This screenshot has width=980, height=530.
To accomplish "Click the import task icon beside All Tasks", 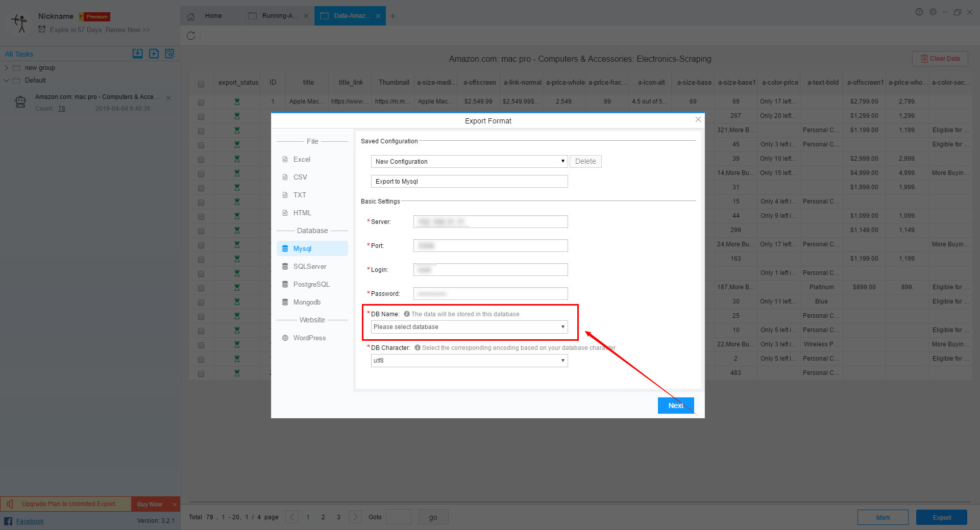I will (x=137, y=54).
